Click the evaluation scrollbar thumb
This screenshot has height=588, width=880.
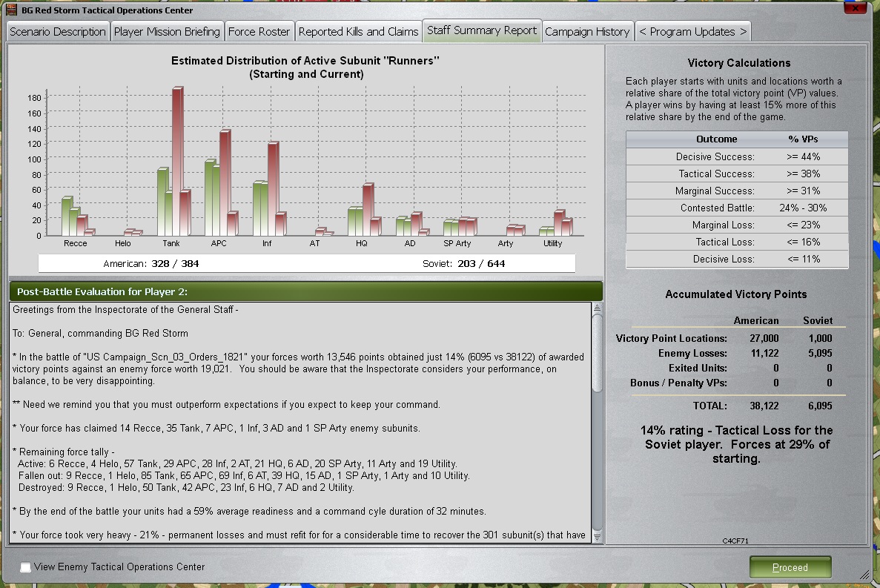click(x=597, y=353)
